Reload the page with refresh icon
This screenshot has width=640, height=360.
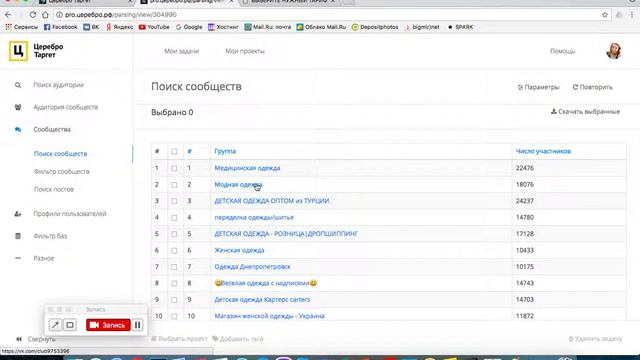pos(33,15)
